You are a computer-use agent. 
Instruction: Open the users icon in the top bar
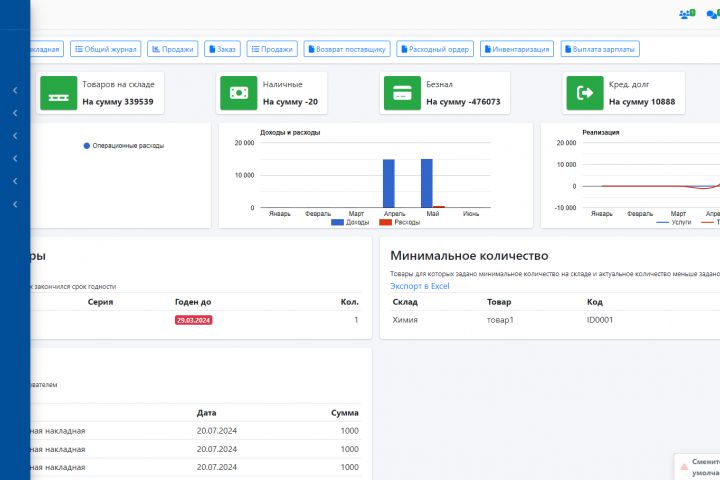[687, 14]
